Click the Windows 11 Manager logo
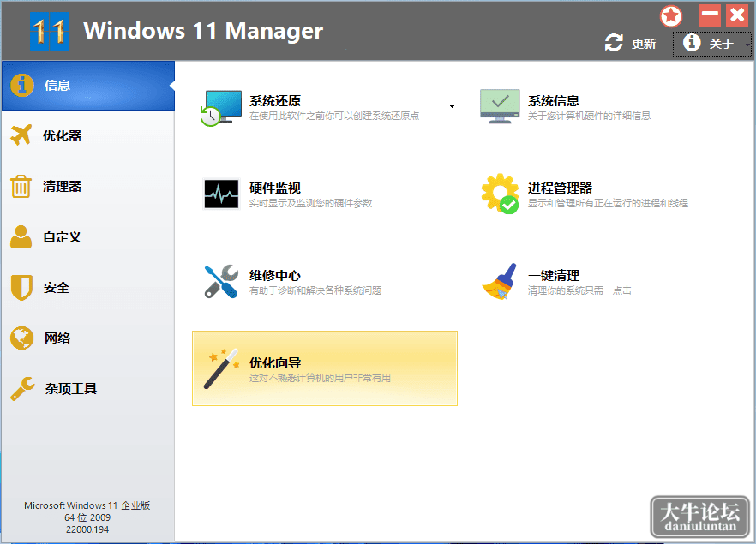This screenshot has height=544, width=756. [49, 32]
